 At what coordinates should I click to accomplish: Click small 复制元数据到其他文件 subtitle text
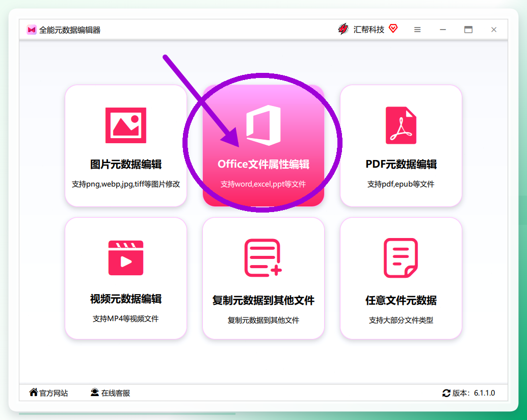coord(263,320)
